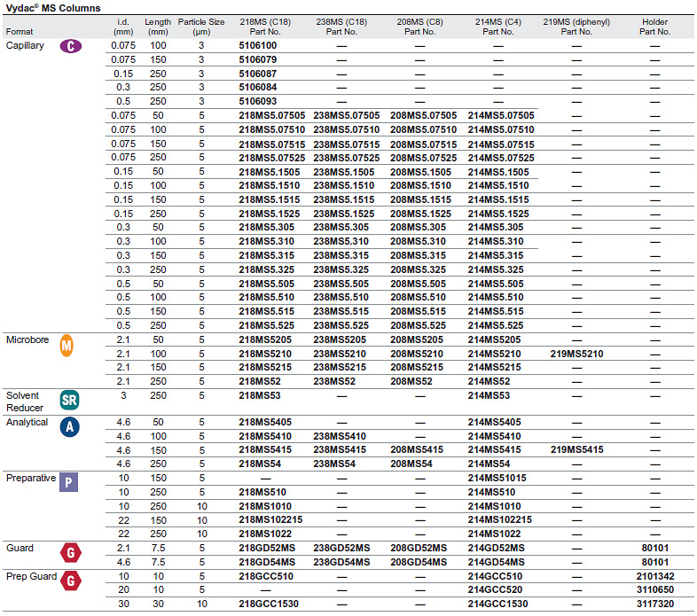697x616 pixels.
Task: Select part number 238MS5215
Action: point(340,367)
